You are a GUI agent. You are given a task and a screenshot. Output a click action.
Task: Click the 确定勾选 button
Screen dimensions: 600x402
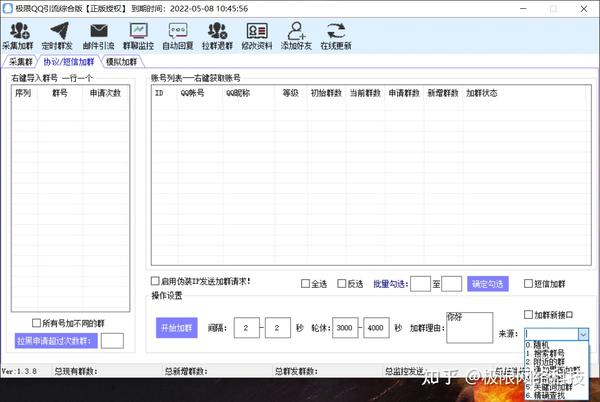point(488,284)
